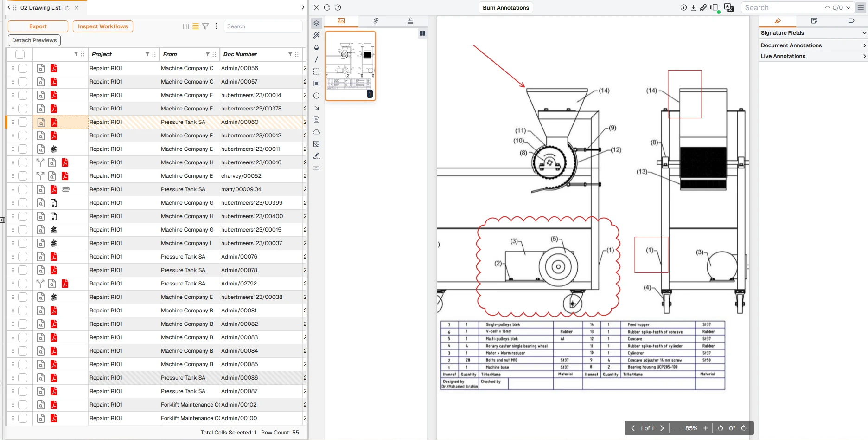
Task: Close the document viewer with the X icon
Action: (316, 7)
